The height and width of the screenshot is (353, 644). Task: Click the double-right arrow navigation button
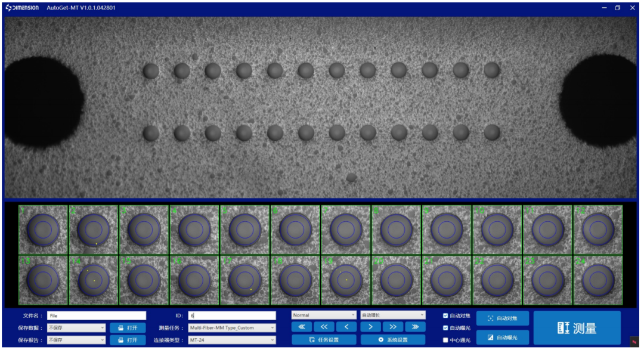(392, 327)
